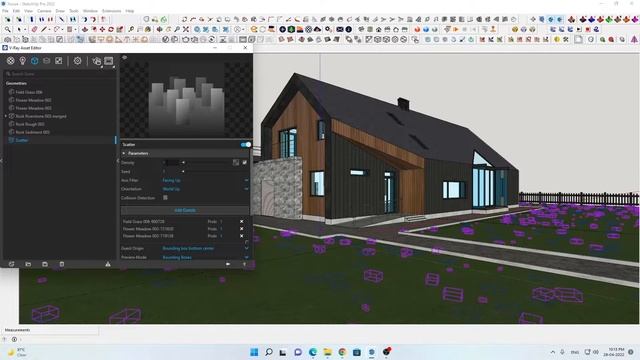Click the trash delete icon below the asset list
Screen dimensions: 640x360
tap(62, 264)
